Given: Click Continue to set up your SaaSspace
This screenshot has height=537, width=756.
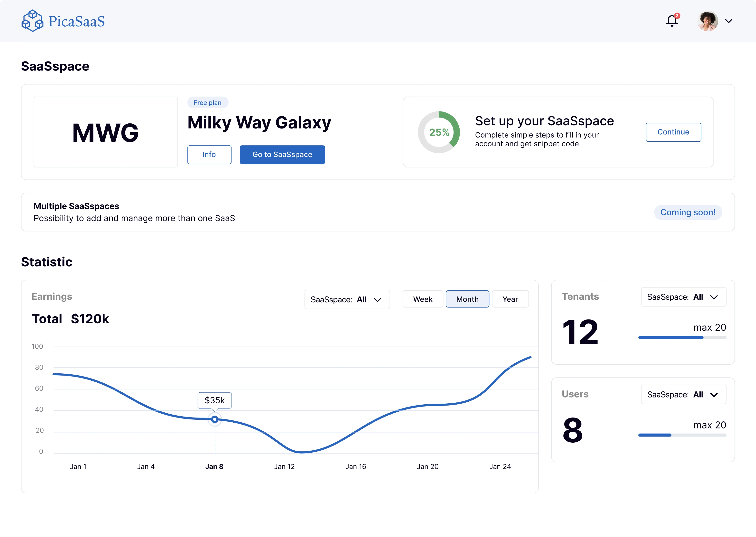Looking at the screenshot, I should [673, 132].
